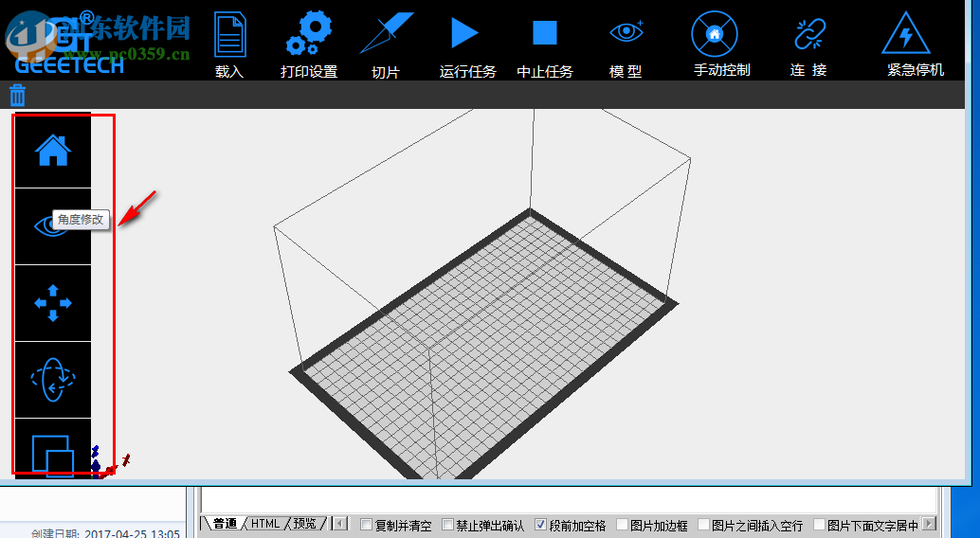The height and width of the screenshot is (538, 980).
Task: Open 打印设置 print settings gears
Action: 309,34
